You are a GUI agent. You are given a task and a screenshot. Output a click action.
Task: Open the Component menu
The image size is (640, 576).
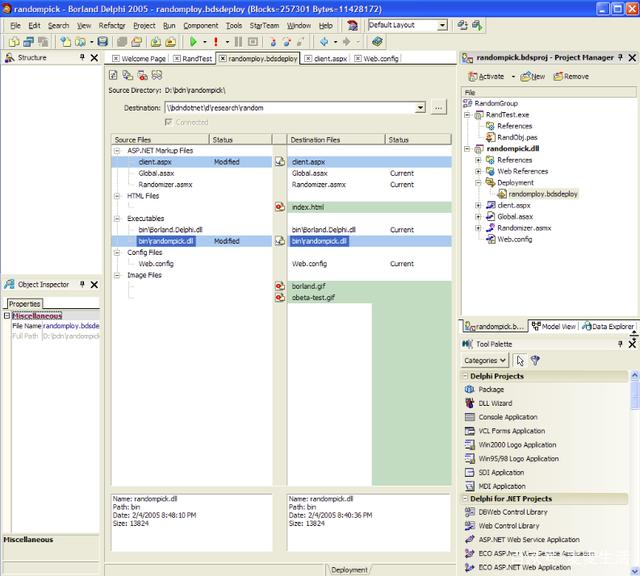[x=200, y=25]
